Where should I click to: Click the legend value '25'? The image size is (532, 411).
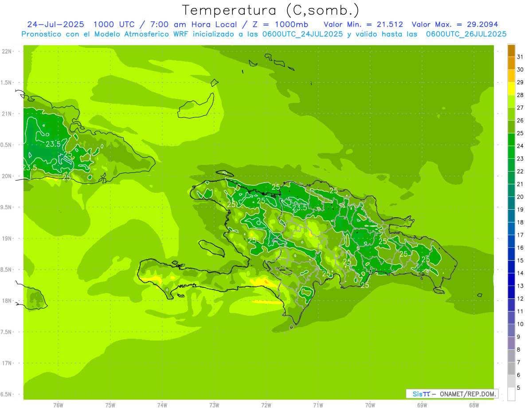[520, 133]
